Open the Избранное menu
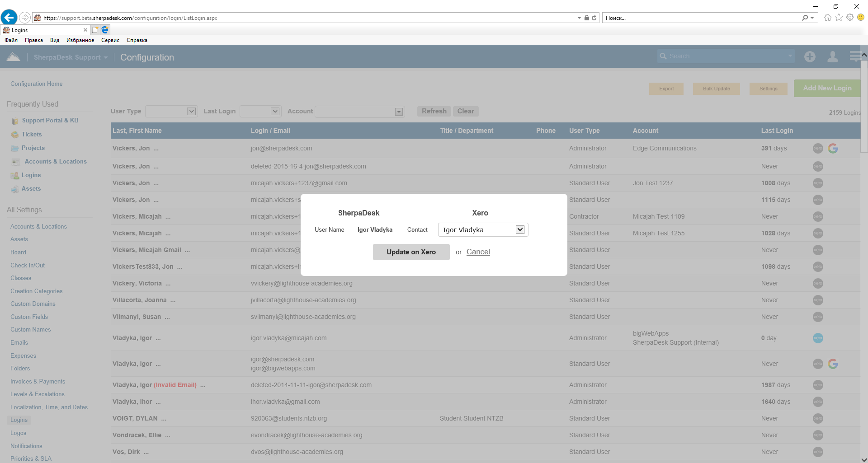 (x=80, y=40)
